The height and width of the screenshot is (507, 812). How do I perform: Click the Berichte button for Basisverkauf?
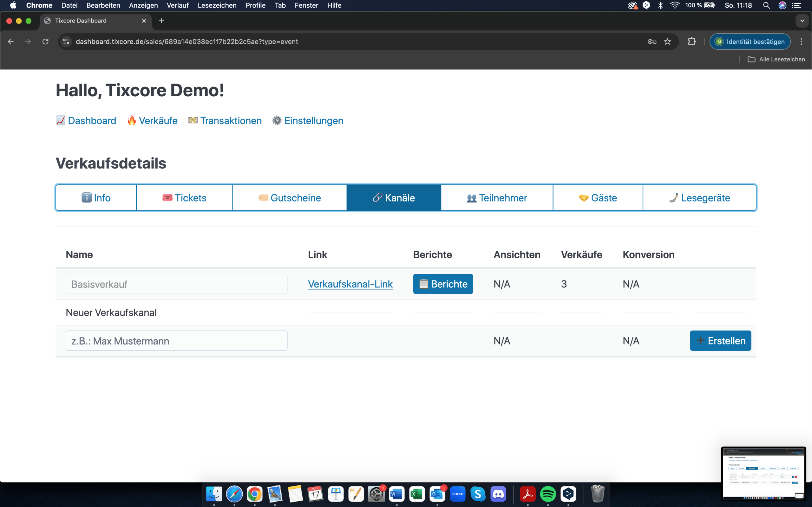443,284
